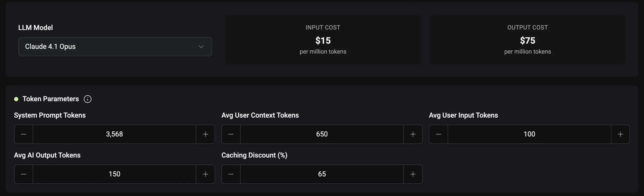Reduce Avg AI Output Tokens with minus
The height and width of the screenshot is (196, 644).
tap(23, 174)
